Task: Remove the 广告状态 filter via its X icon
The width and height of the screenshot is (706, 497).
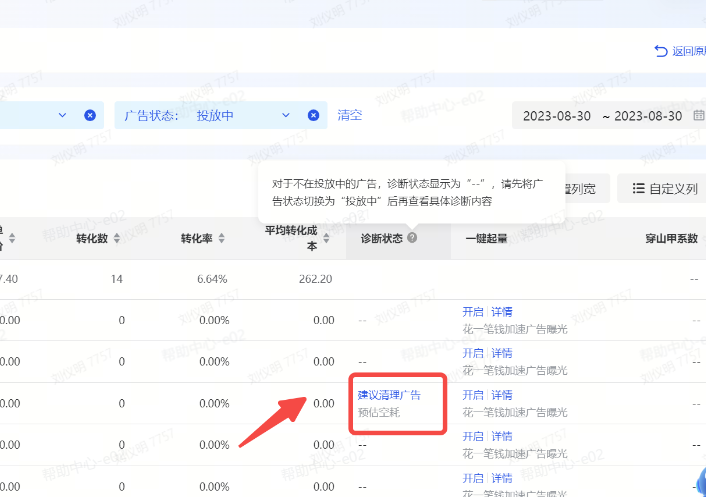Action: [x=313, y=115]
